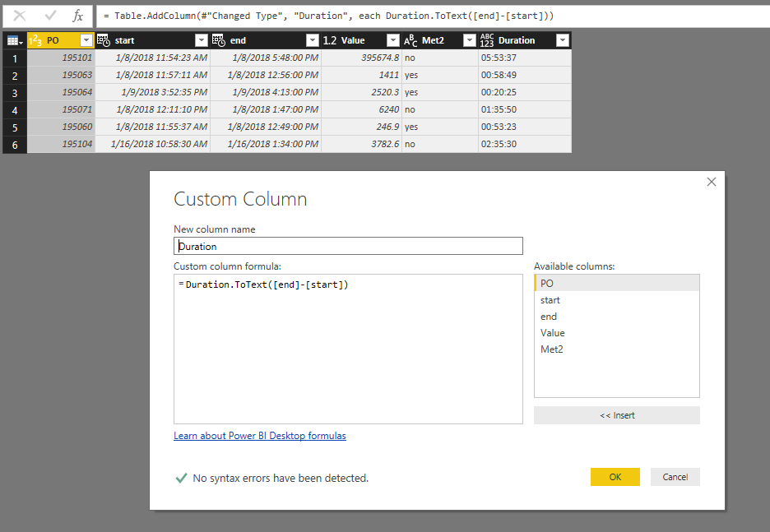Click the fx function icon
The width and height of the screenshot is (770, 532).
[77, 16]
